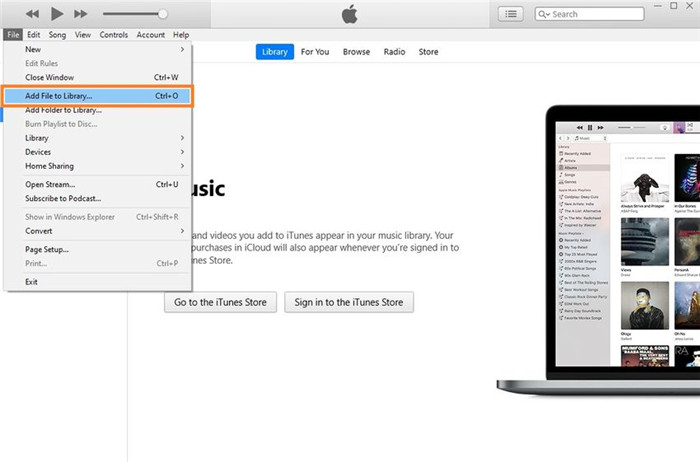The height and width of the screenshot is (462, 700).
Task: Choose Page Setup from File menu
Action: coord(98,250)
